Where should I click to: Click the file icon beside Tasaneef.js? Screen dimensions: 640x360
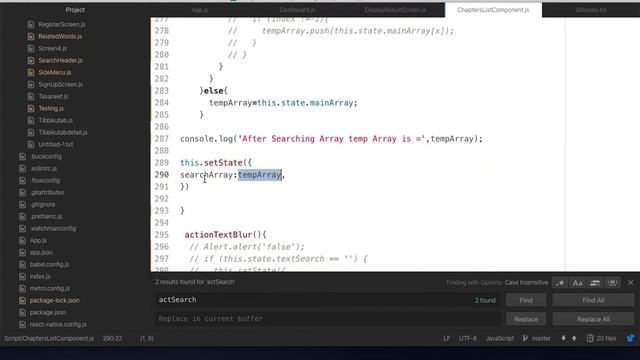31,96
